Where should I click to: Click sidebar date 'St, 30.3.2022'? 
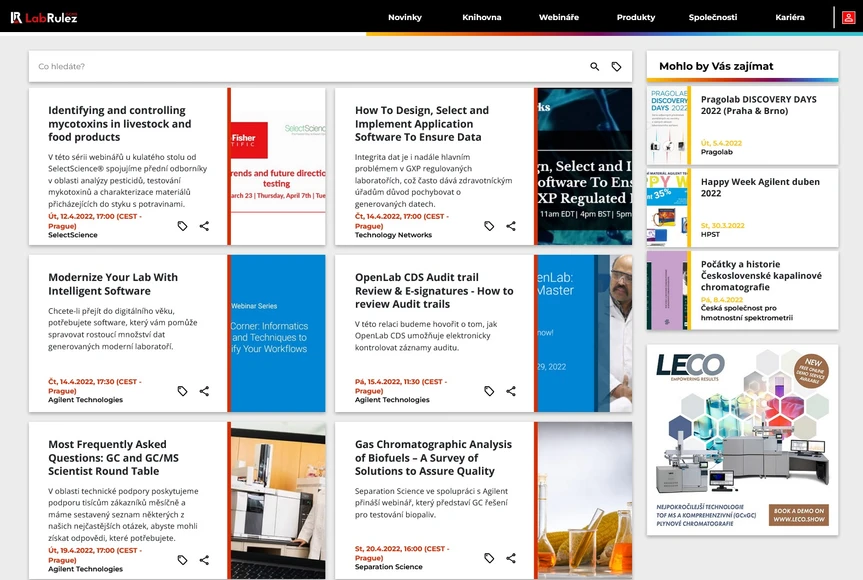tap(723, 226)
